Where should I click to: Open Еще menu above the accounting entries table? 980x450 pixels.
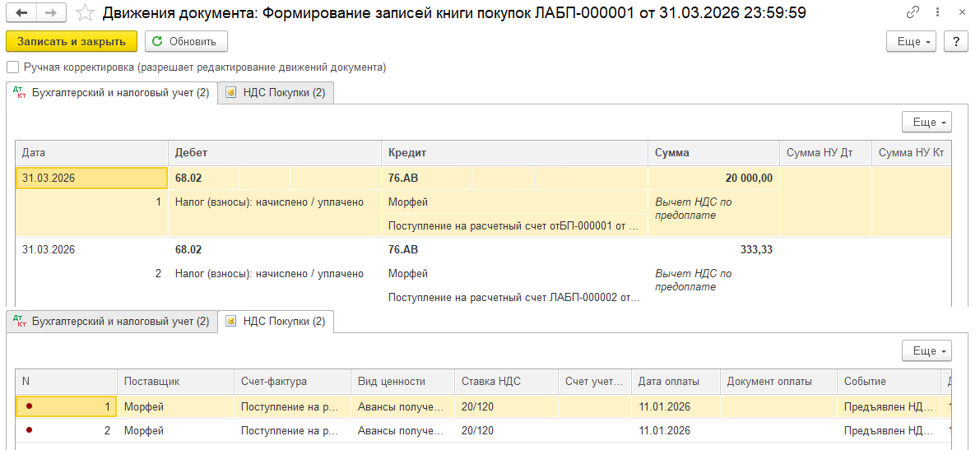[927, 122]
